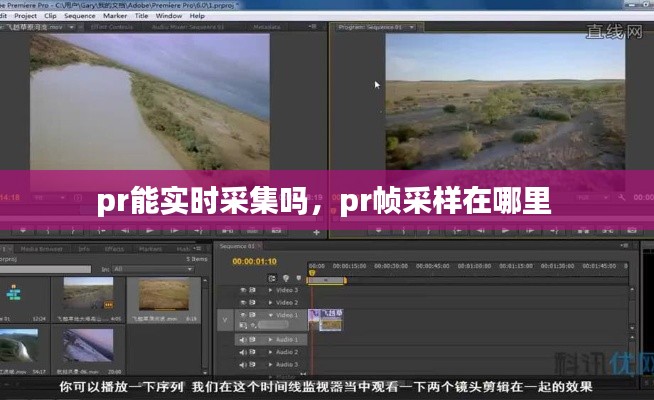Viewport: 654px width, 400px height.
Task: Open the Sequence menu
Action: click(x=80, y=16)
